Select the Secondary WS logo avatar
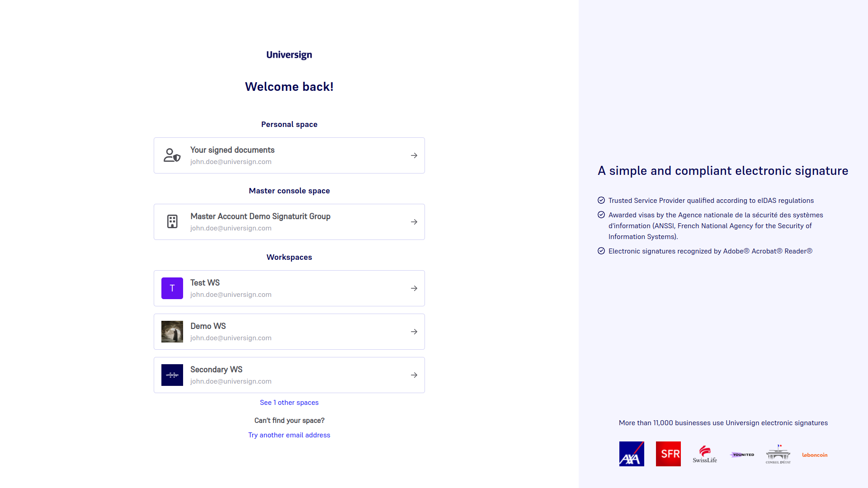Viewport: 868px width, 488px height. pyautogui.click(x=172, y=375)
